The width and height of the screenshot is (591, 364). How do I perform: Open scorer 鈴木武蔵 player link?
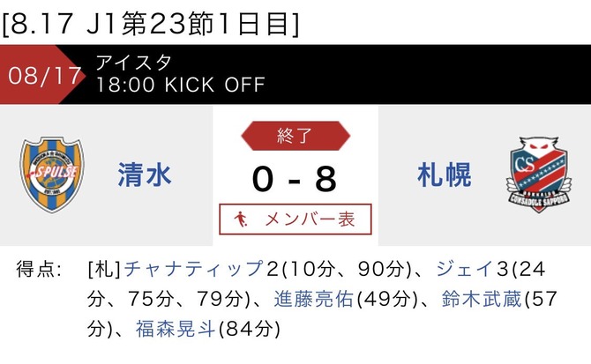(x=482, y=300)
